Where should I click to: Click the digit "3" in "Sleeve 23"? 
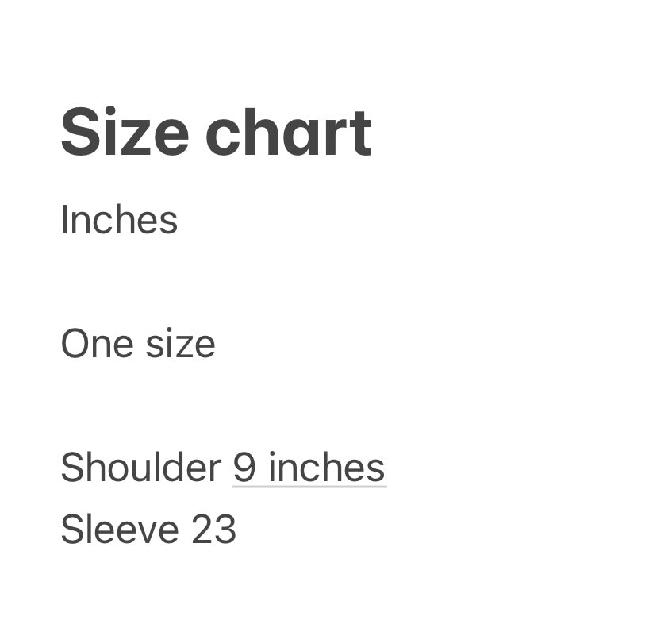(x=225, y=529)
